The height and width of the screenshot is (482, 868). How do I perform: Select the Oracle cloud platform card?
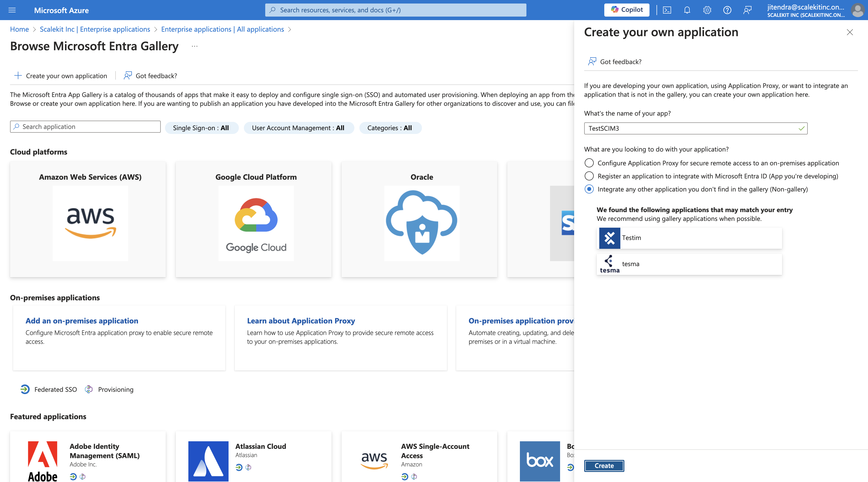(419, 219)
